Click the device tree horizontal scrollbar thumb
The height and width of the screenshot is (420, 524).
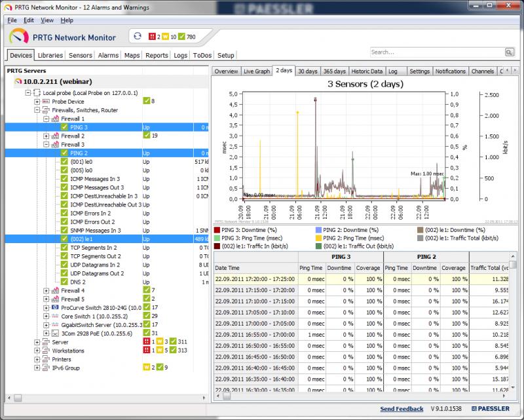[18, 398]
